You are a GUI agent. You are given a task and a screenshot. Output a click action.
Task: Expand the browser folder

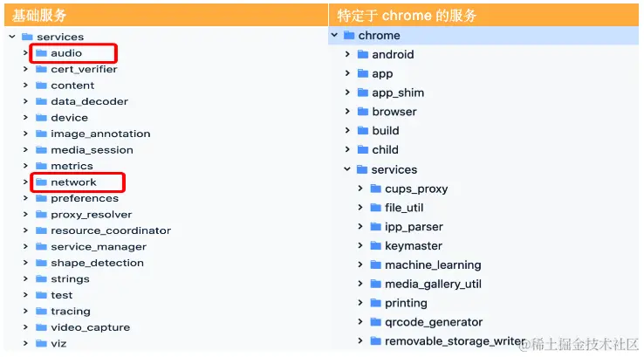tap(347, 112)
